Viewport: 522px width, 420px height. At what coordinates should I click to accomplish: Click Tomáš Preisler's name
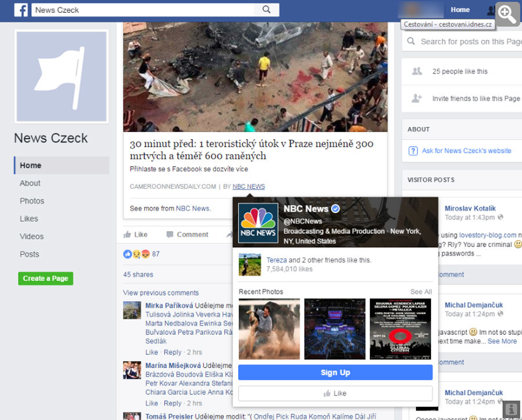(169, 417)
